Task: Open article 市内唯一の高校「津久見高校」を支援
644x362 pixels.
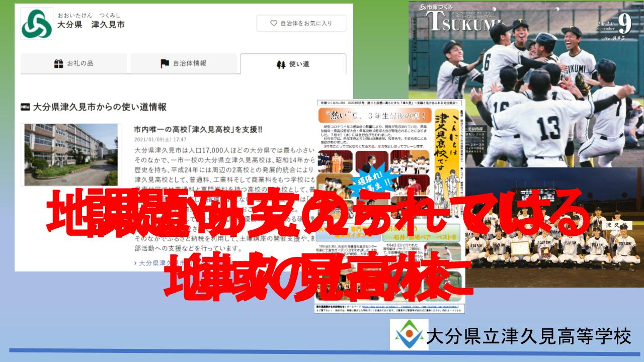Action: [198, 130]
